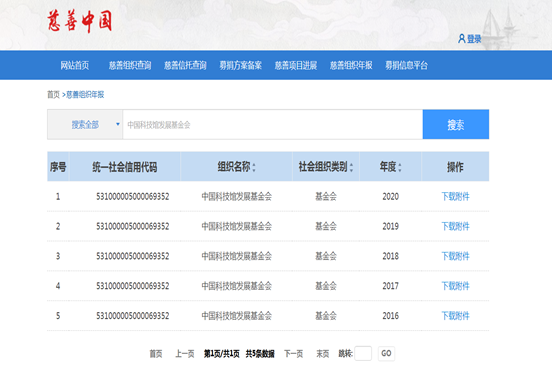Go to the next page 下一页
The width and height of the screenshot is (552, 368).
click(x=294, y=354)
